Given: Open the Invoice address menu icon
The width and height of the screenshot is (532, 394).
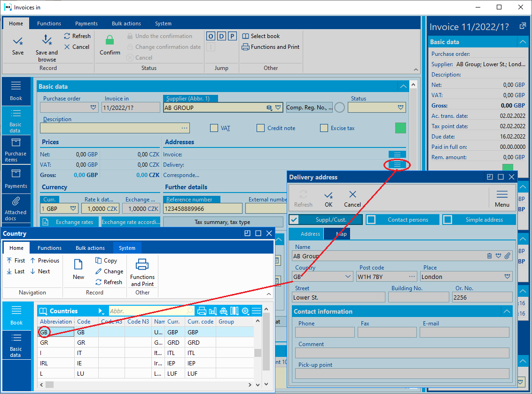Looking at the screenshot, I should (397, 155).
